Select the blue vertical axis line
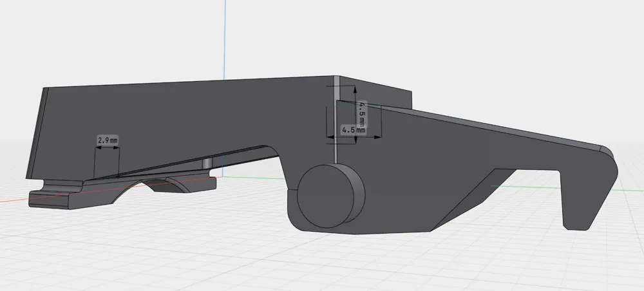The width and height of the screenshot is (644, 291). coord(225,39)
